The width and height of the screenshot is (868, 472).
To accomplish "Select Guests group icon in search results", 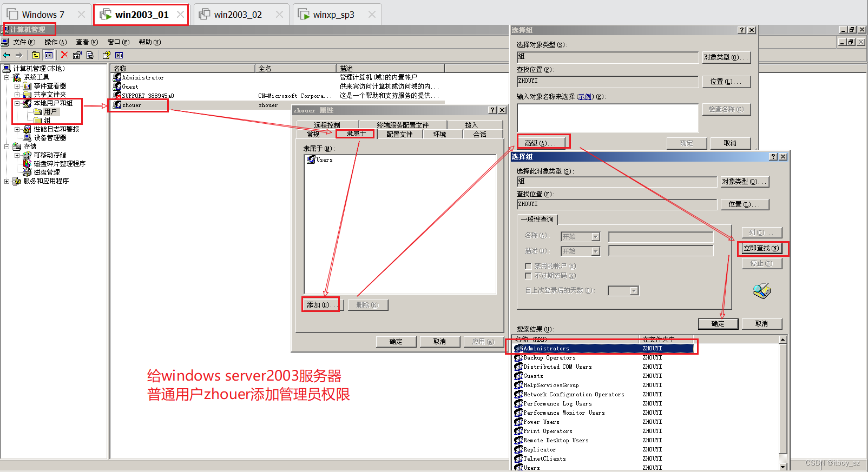I will coord(518,376).
